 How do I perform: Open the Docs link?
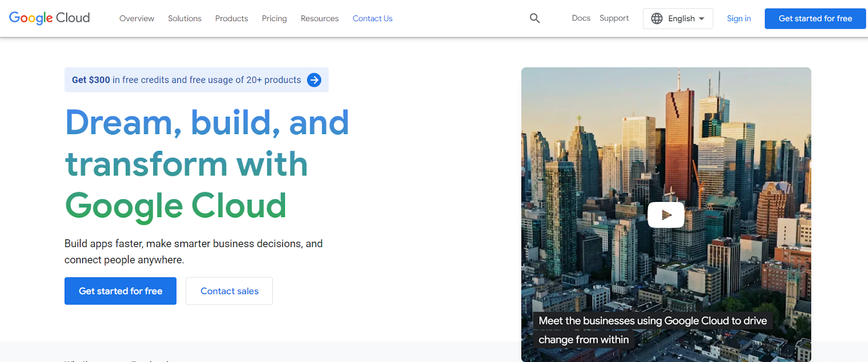point(581,18)
